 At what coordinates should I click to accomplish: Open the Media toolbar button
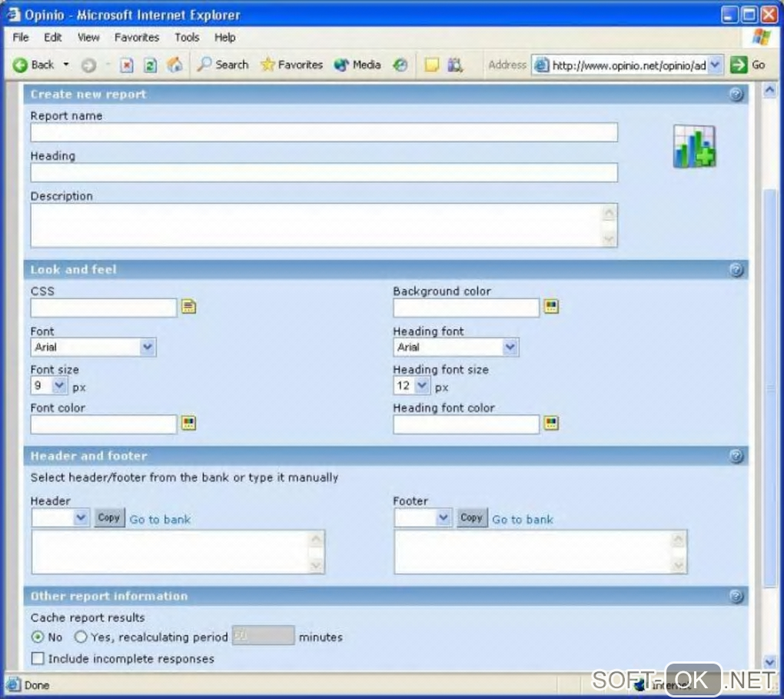pyautogui.click(x=357, y=65)
